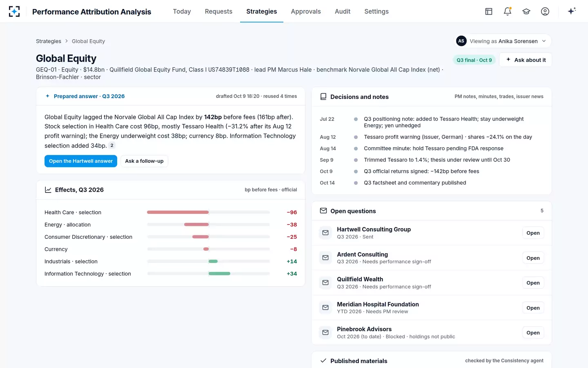
Task: Open the Hartwell Consulting Group question
Action: (x=533, y=233)
